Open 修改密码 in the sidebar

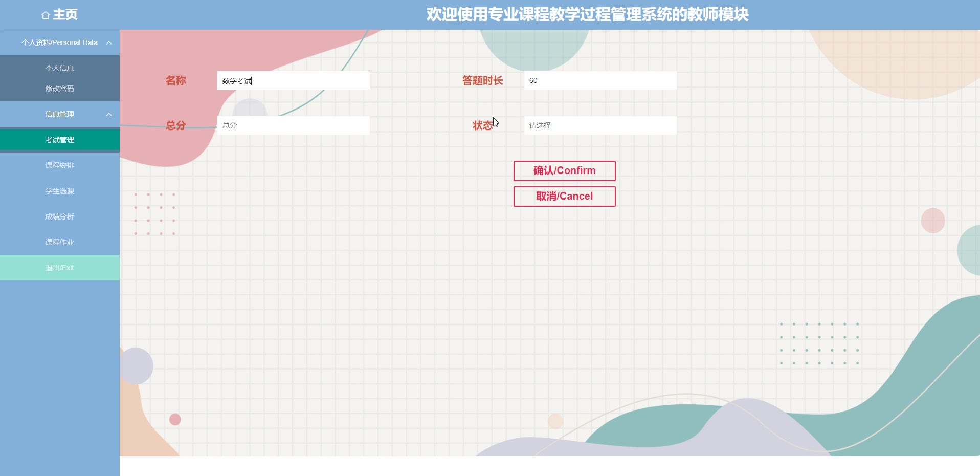(x=60, y=89)
